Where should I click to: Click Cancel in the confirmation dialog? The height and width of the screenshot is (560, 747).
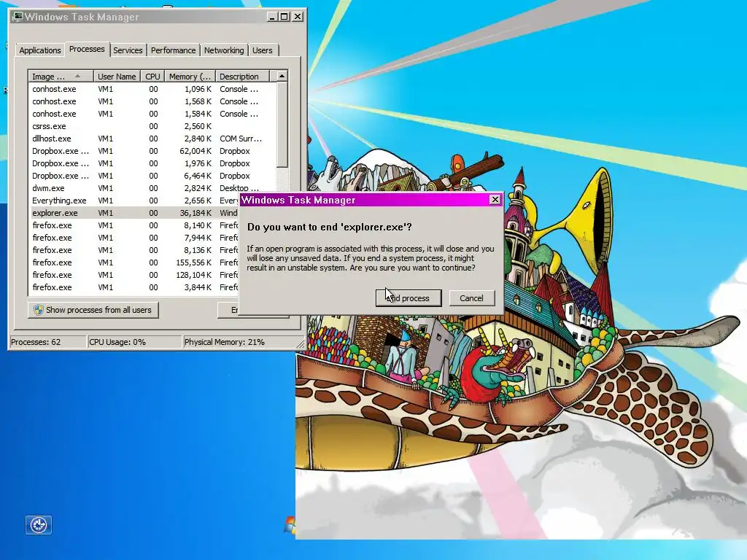(472, 298)
